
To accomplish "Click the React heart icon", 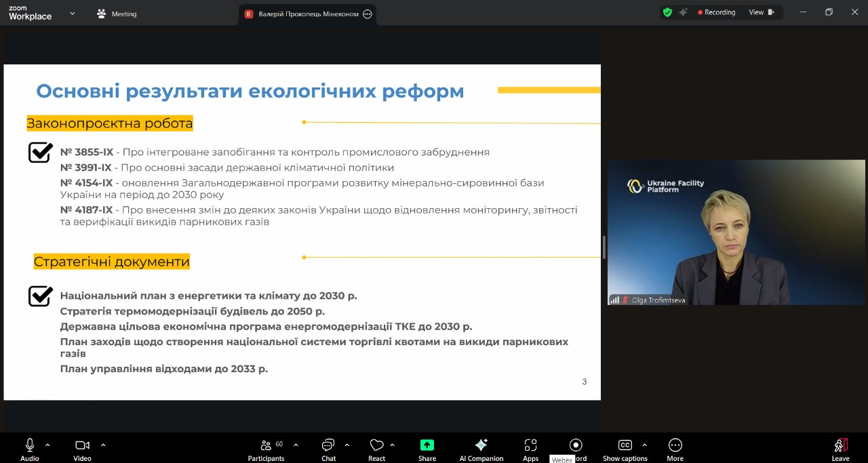I will pyautogui.click(x=376, y=445).
